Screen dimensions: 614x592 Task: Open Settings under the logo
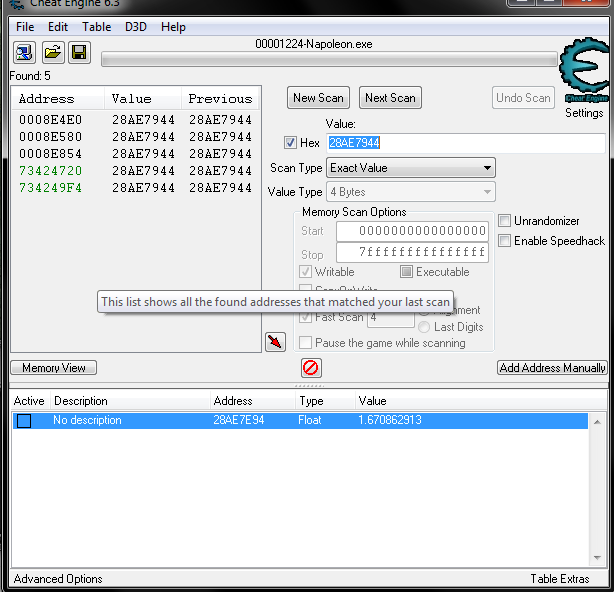tap(584, 113)
